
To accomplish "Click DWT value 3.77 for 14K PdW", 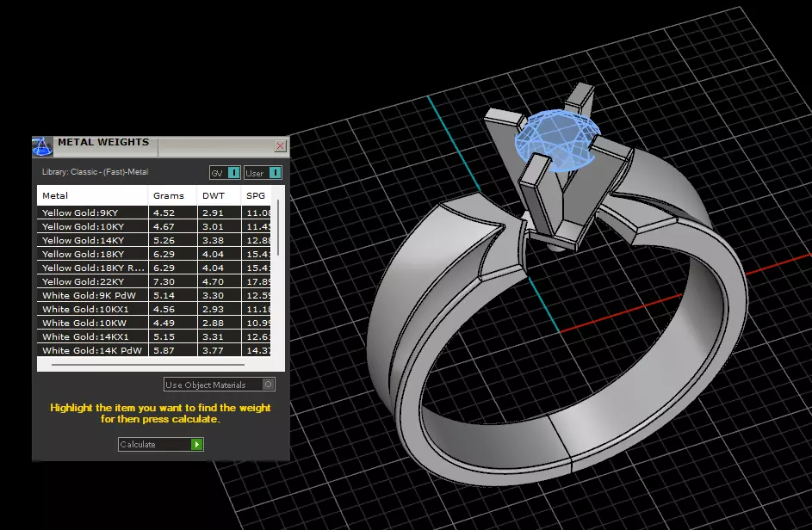I will [213, 350].
